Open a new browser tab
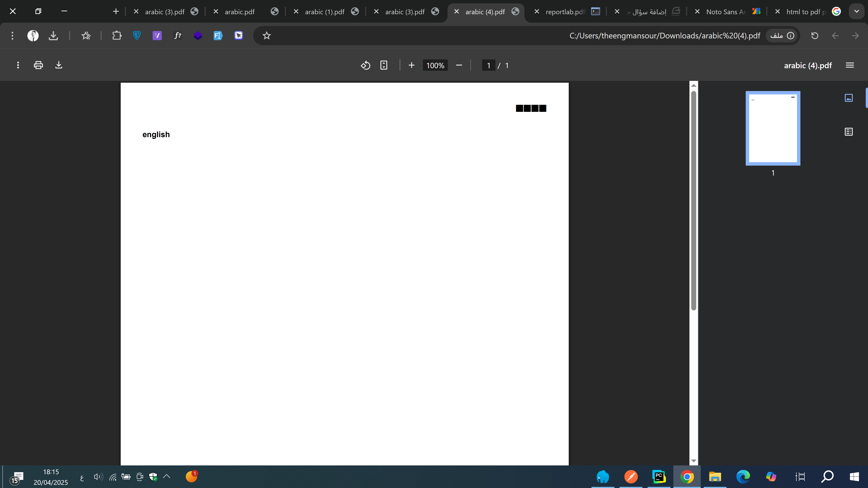The height and width of the screenshot is (488, 868). tap(116, 12)
